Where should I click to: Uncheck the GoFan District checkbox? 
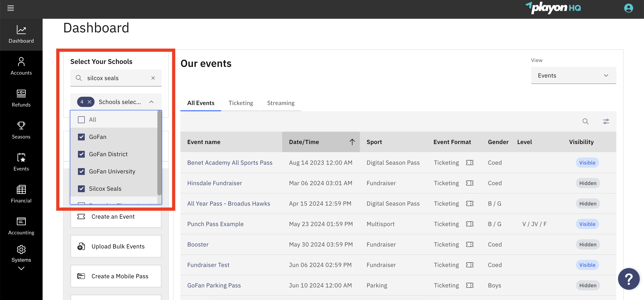(x=81, y=154)
